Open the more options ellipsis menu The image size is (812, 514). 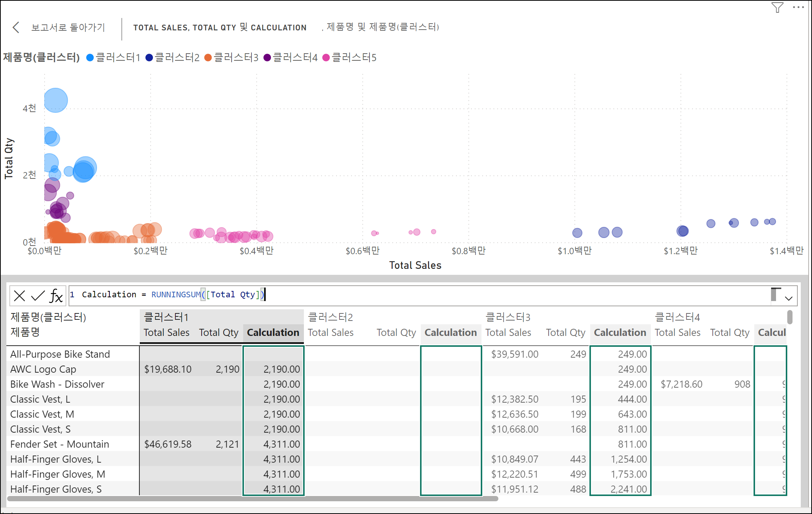798,7
